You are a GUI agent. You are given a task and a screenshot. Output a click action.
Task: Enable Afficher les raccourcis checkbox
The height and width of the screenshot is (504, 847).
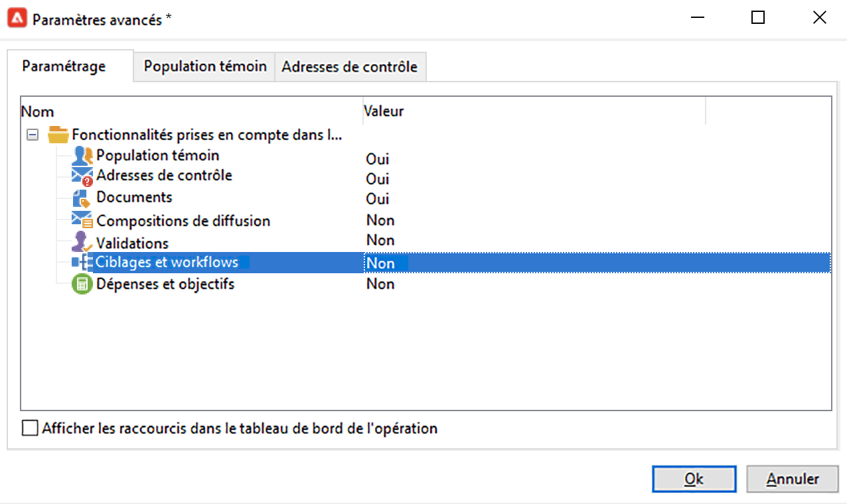(x=30, y=428)
